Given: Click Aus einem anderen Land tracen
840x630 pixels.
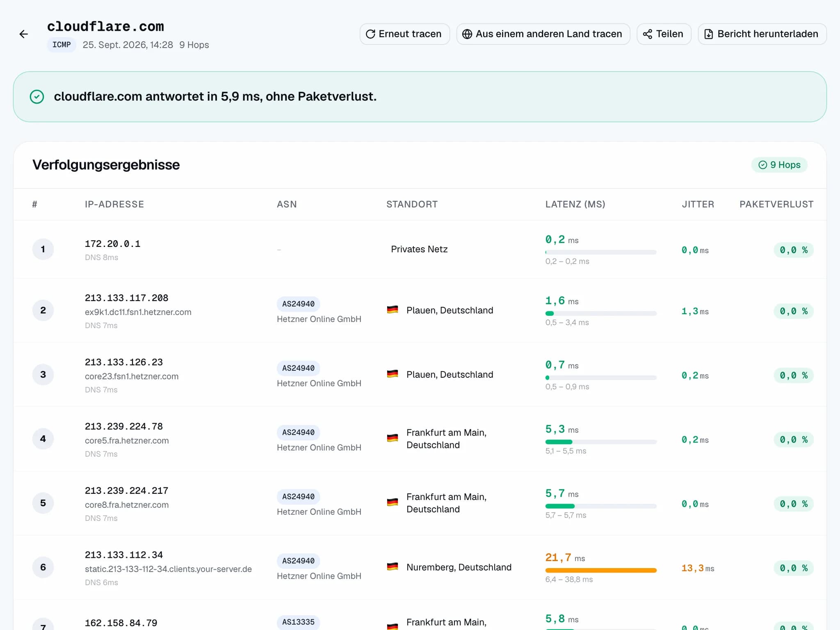Looking at the screenshot, I should pos(543,34).
